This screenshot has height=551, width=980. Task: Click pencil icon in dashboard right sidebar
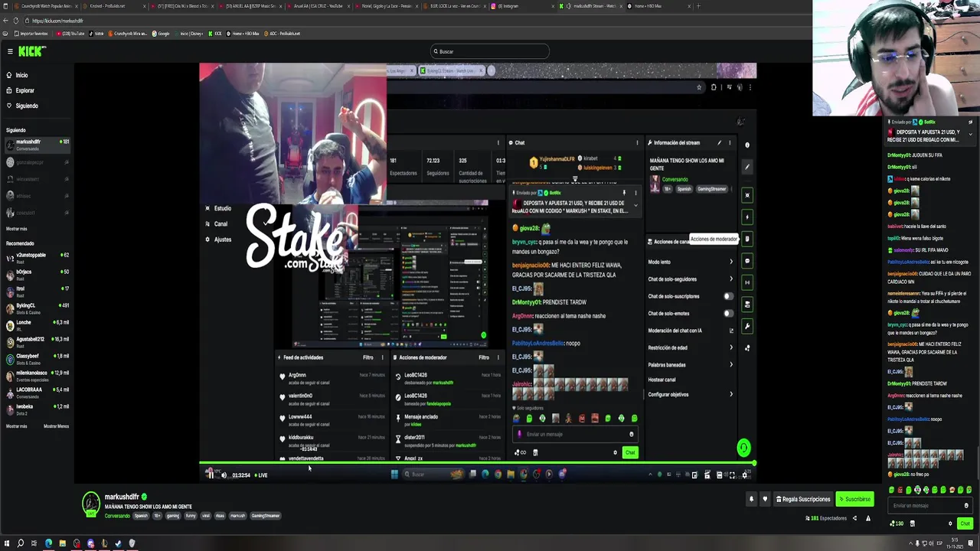[x=747, y=167]
